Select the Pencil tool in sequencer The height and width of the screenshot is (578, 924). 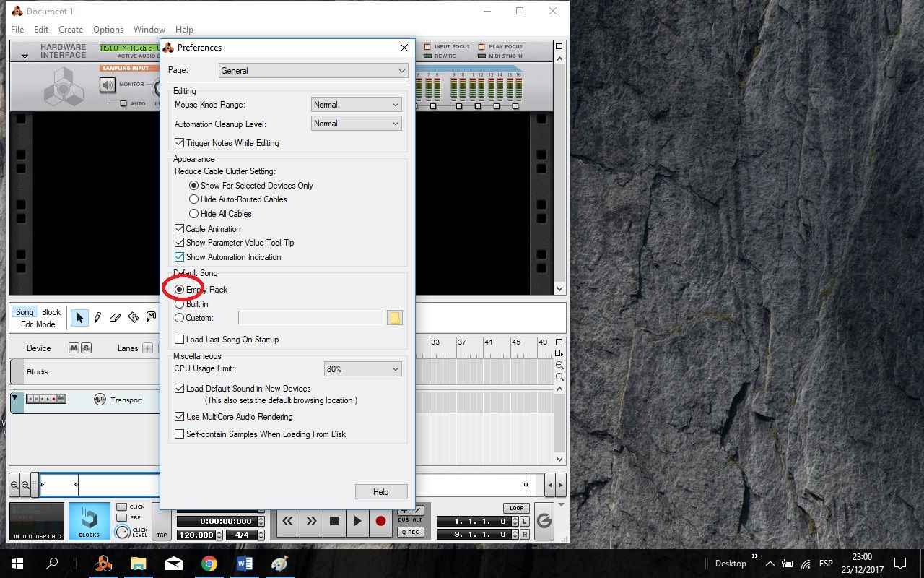point(97,317)
